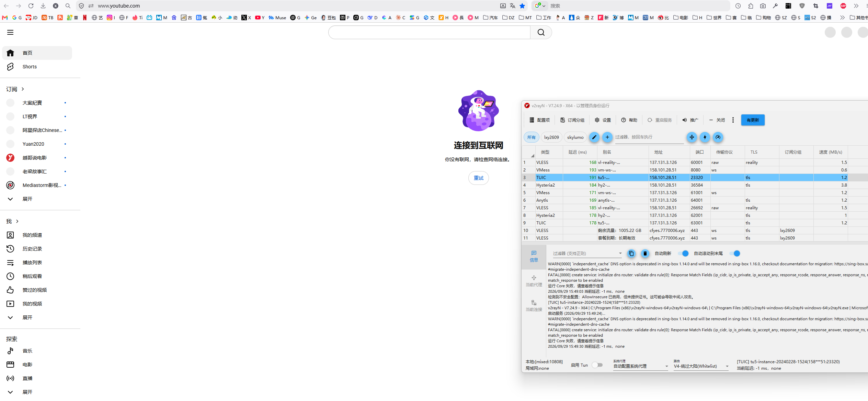
Task: Clear log messages with the trash icon
Action: 645,254
